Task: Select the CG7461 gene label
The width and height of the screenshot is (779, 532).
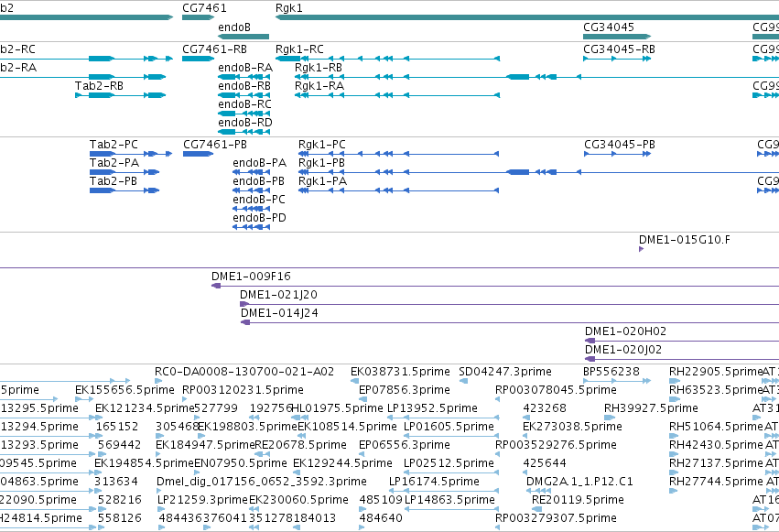Action: coord(204,8)
